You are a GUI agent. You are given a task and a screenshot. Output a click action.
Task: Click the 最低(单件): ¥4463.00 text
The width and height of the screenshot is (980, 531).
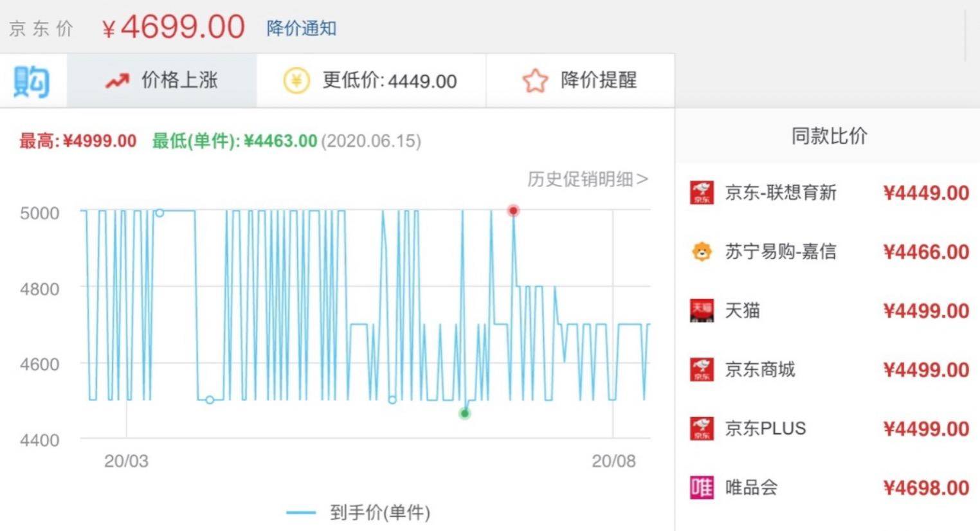235,141
